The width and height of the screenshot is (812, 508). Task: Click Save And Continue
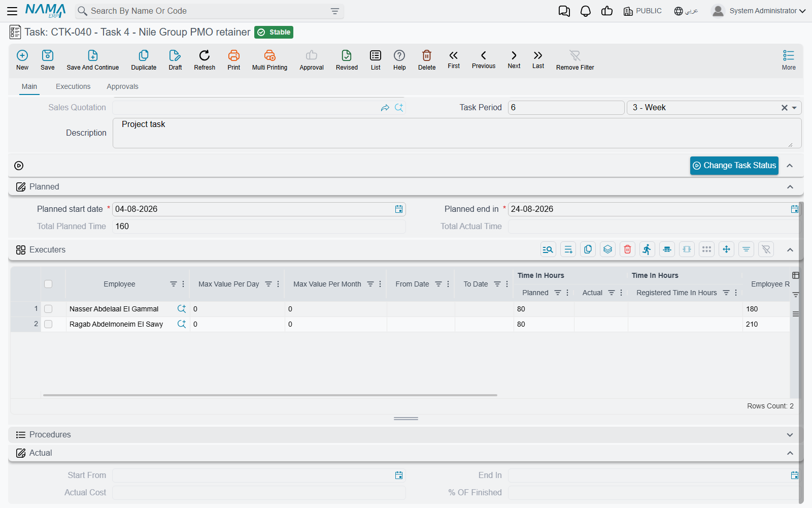coord(93,60)
